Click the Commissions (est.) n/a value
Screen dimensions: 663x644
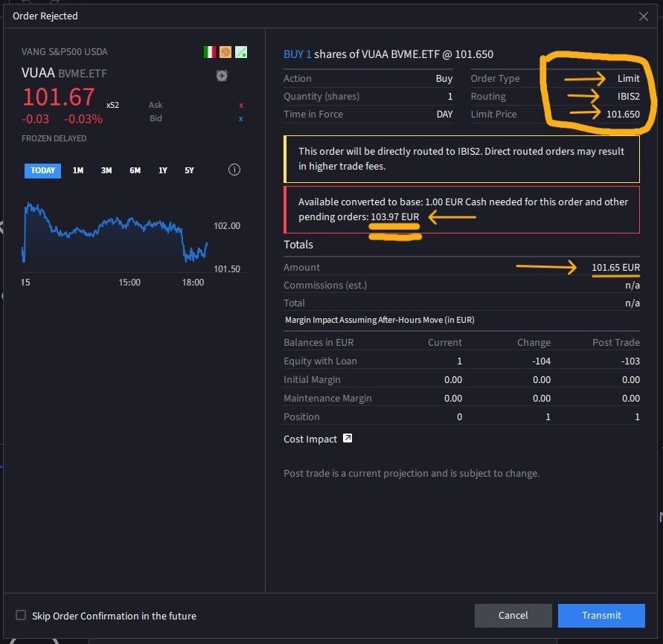pyautogui.click(x=632, y=286)
